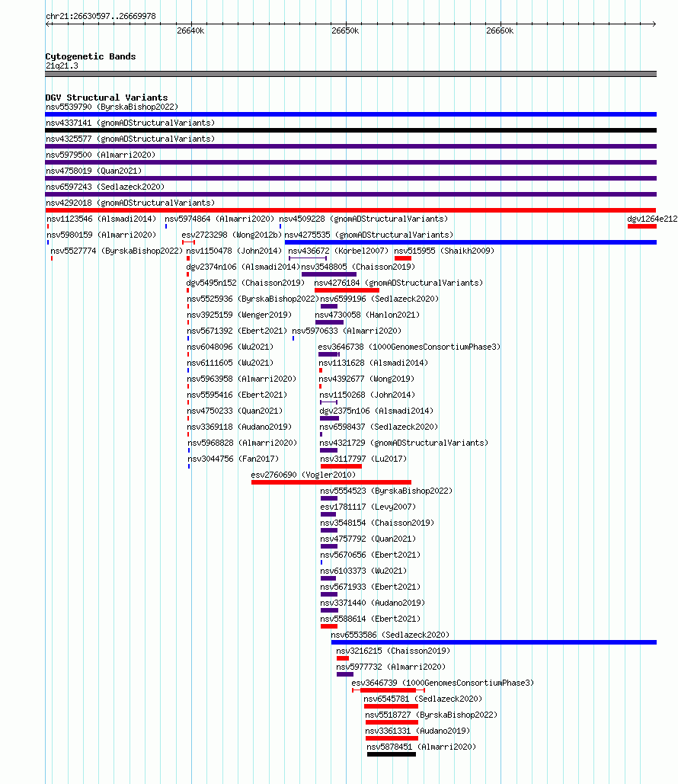The width and height of the screenshot is (678, 784).
Task: Click nsv4321729 (gnomADStructuralVariants) label
Action: (404, 443)
